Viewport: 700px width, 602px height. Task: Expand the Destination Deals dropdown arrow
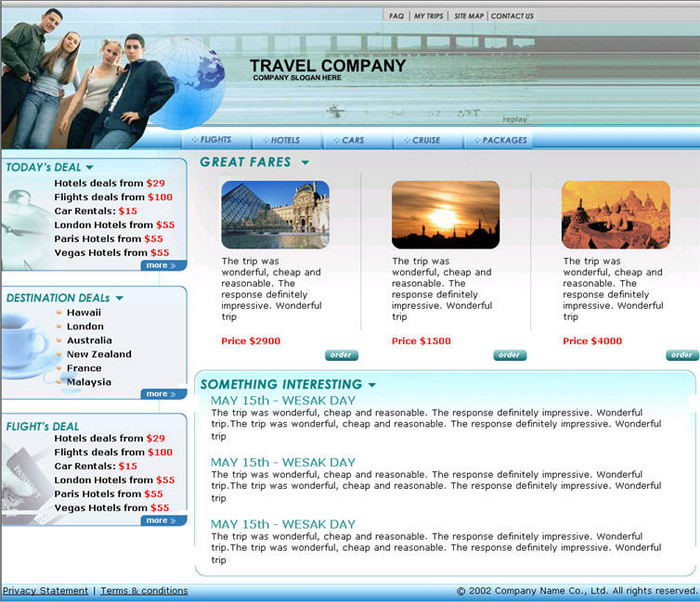point(120,298)
